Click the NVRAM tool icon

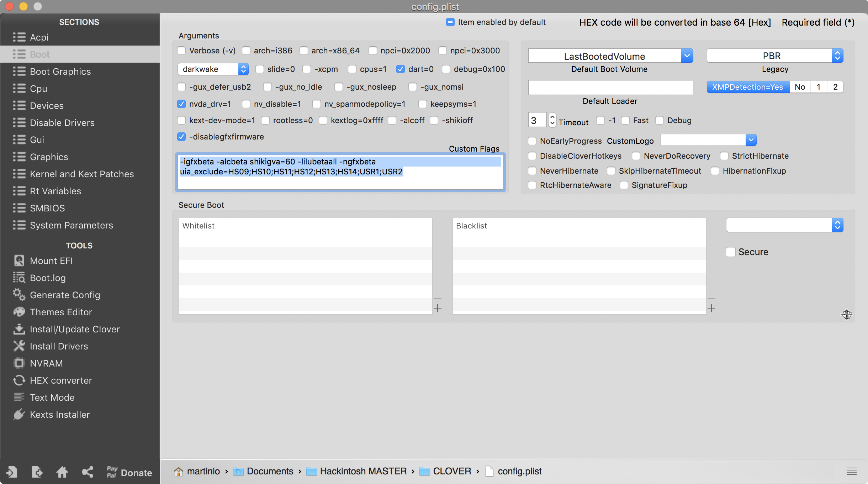[19, 362]
